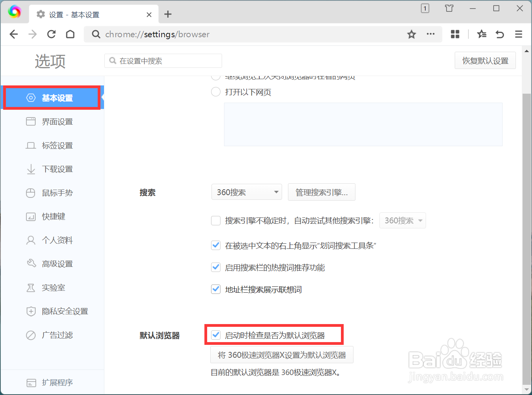This screenshot has height=395, width=532.
Task: Click the vertical scrollbar thumb
Action: 527,239
